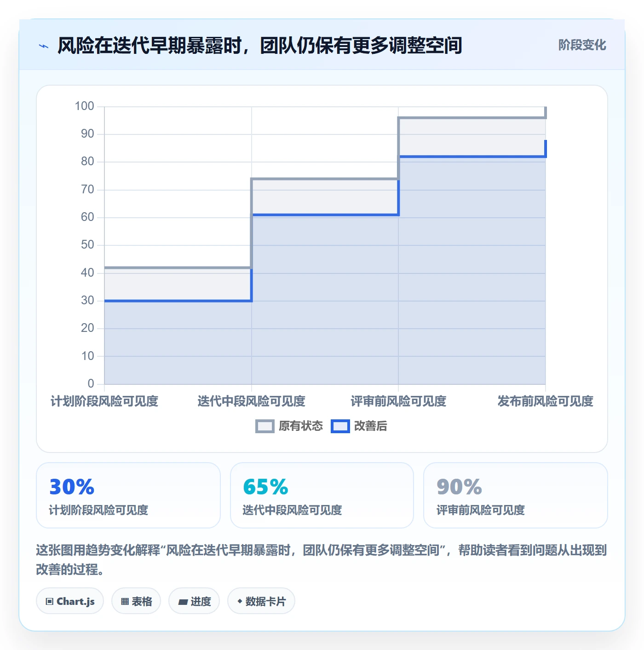This screenshot has height=650, width=644.
Task: Click the 30% value text
Action: pyautogui.click(x=72, y=487)
